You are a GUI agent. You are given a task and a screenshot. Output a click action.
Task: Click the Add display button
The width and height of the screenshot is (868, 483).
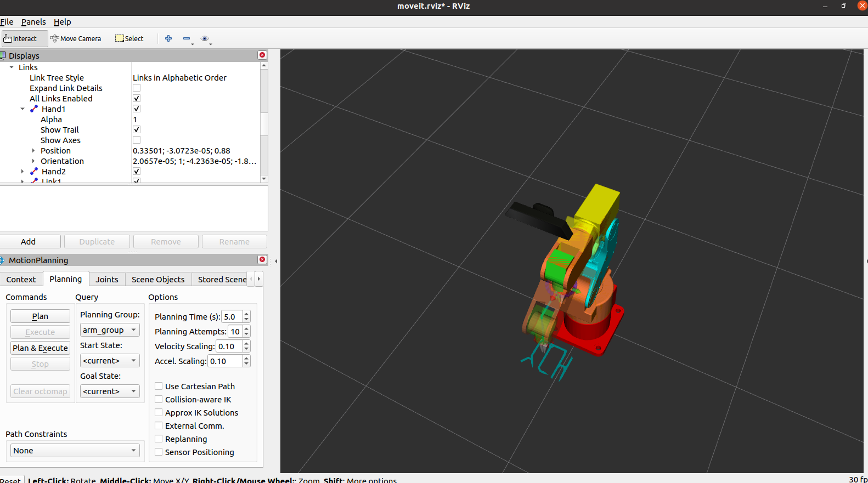point(29,242)
